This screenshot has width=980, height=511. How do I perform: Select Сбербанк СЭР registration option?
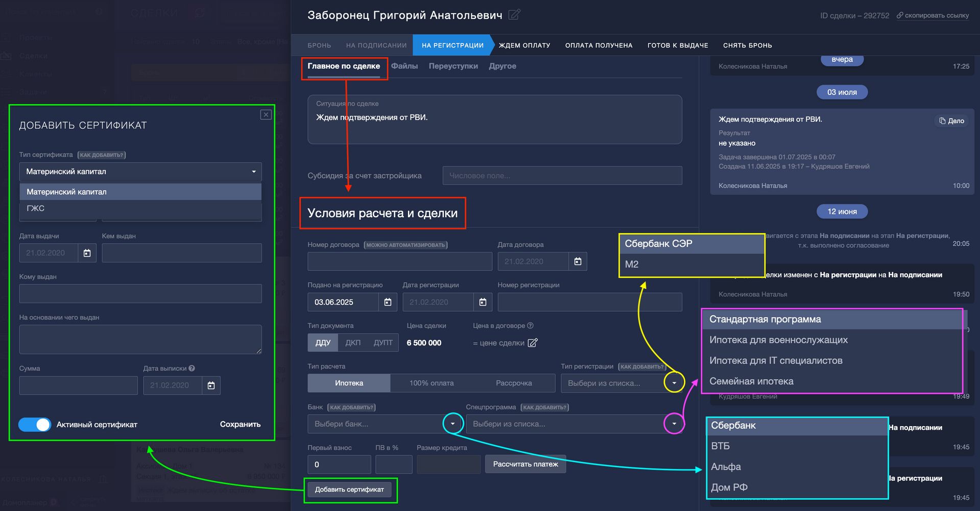tap(691, 244)
